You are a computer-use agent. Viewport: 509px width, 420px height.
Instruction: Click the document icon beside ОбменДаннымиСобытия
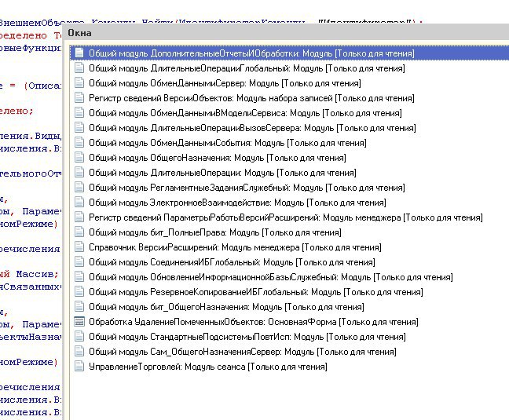coord(79,143)
